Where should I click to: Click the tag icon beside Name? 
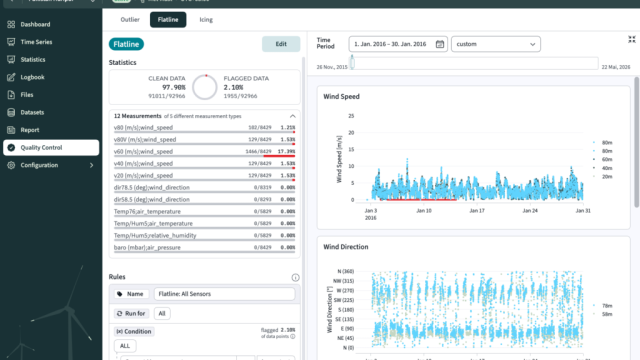point(120,294)
